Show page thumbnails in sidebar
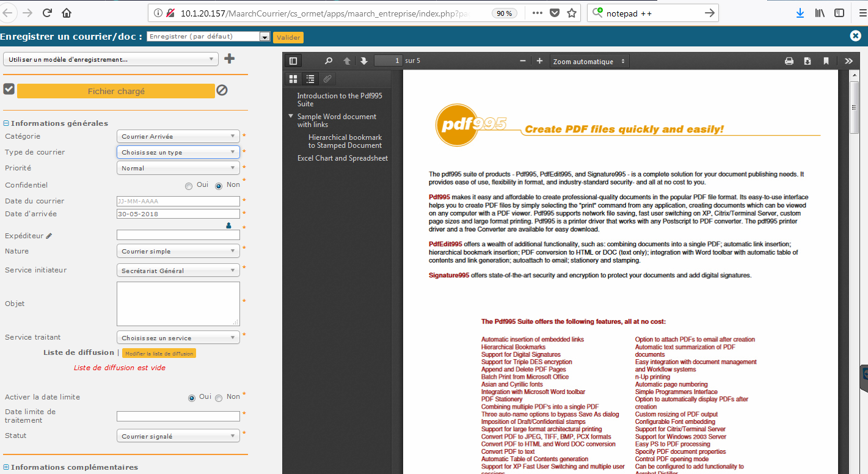 click(x=293, y=79)
